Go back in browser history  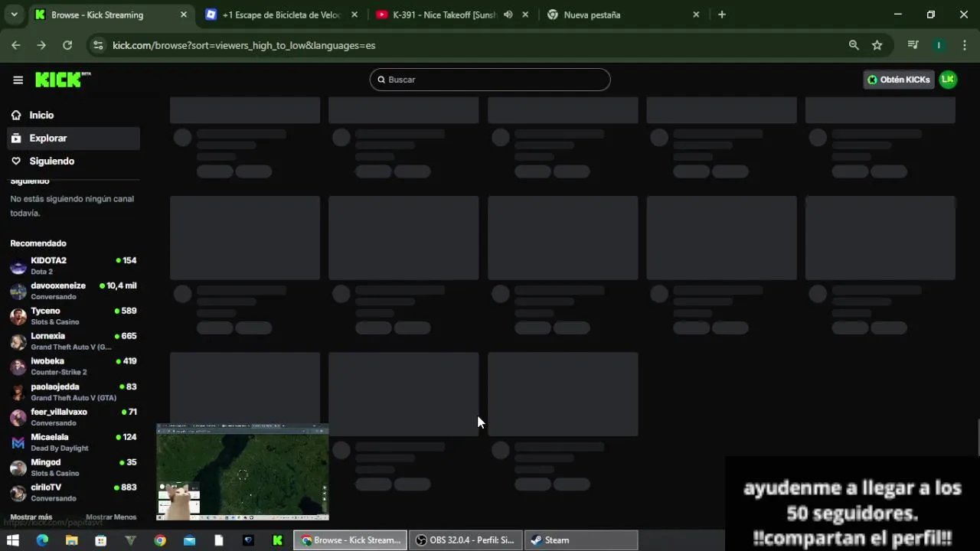[16, 45]
